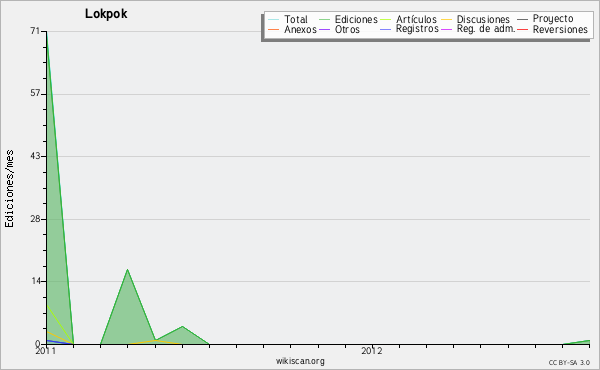Click the Reg. de adm. legend entry
The width and height of the screenshot is (600, 370).
[478, 29]
